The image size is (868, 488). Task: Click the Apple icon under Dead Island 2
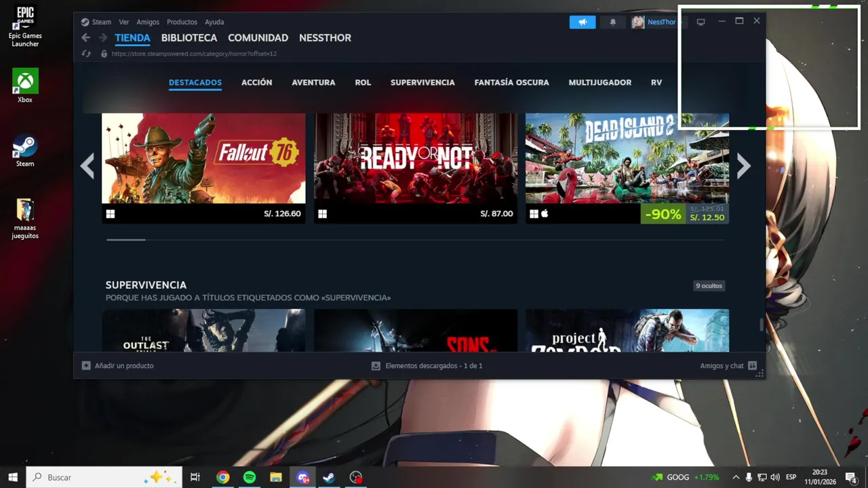pyautogui.click(x=545, y=213)
